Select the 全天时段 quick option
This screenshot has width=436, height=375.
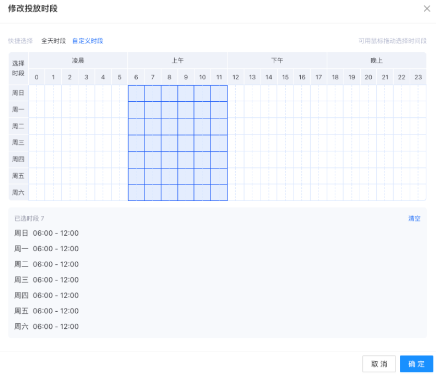click(53, 41)
